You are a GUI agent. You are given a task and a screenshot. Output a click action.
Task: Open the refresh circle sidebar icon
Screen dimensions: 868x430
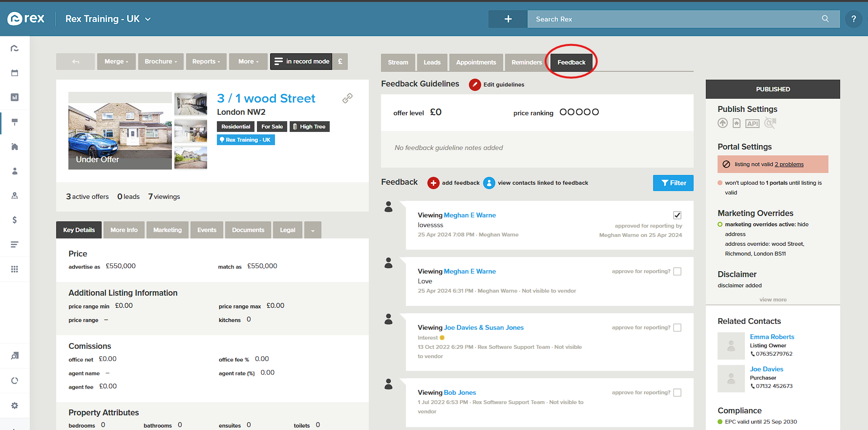[15, 381]
